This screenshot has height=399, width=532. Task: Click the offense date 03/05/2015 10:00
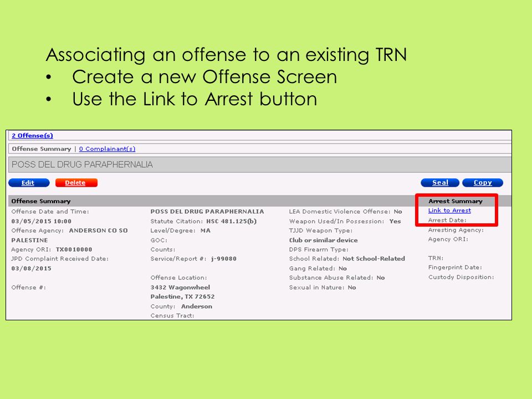pyautogui.click(x=42, y=221)
